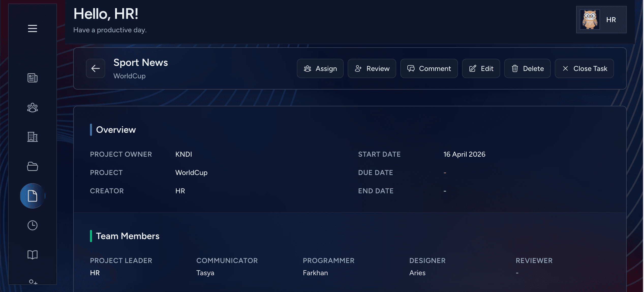The image size is (644, 292).
Task: Click the owl profile avatar
Action: click(x=590, y=20)
